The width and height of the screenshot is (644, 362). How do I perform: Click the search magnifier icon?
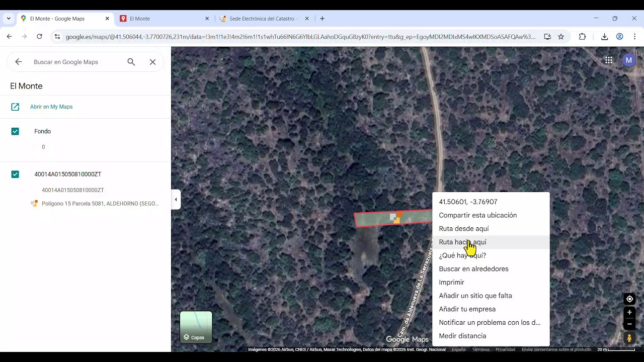(x=131, y=62)
